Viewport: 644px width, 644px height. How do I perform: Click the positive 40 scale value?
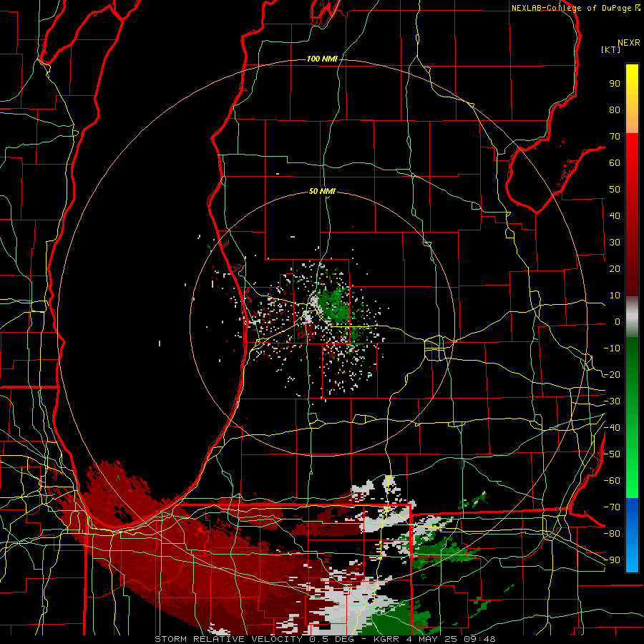point(615,216)
